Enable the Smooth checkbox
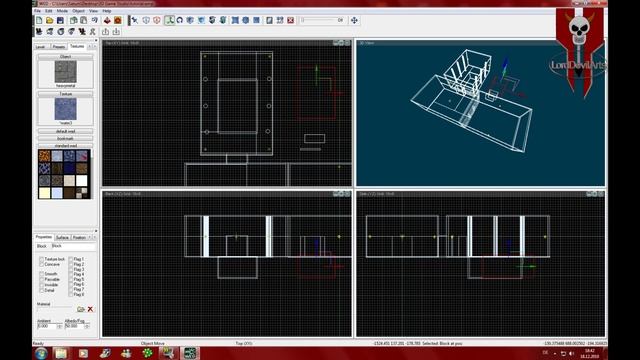The image size is (640, 360). pos(41,274)
